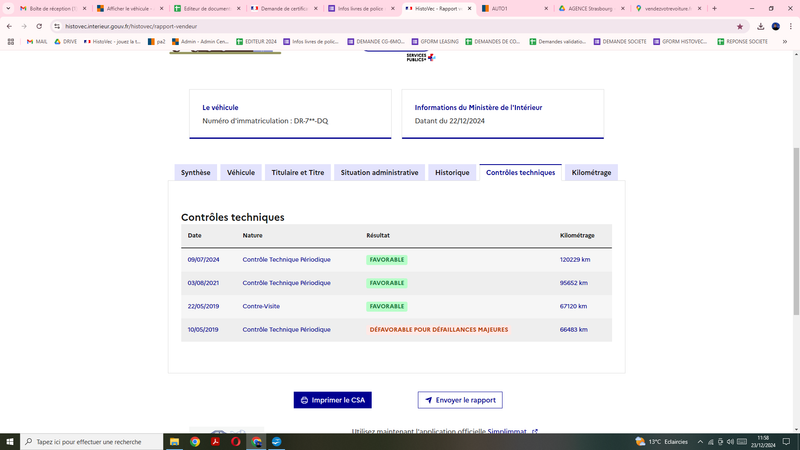Open the Simplimmat link
The height and width of the screenshot is (450, 800).
click(x=512, y=431)
